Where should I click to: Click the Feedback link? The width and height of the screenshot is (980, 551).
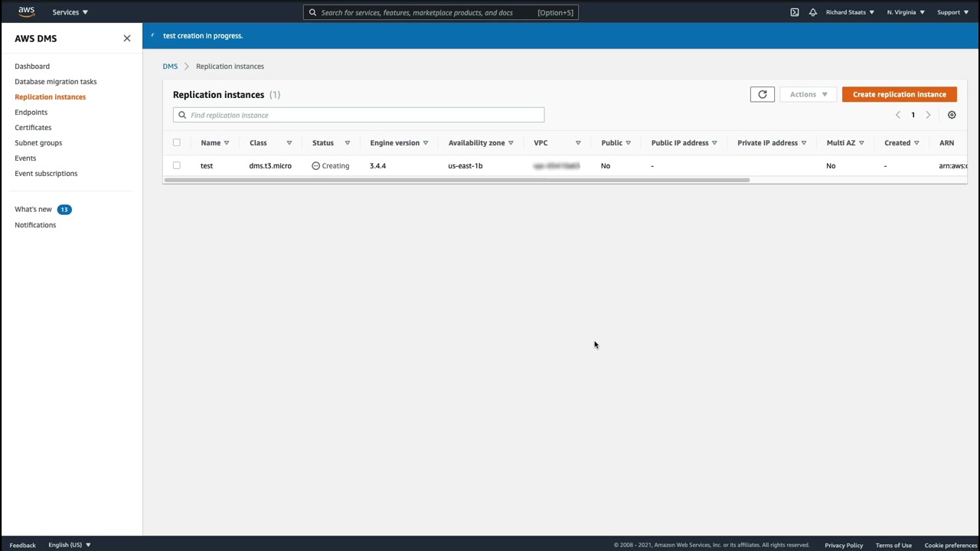coord(23,545)
